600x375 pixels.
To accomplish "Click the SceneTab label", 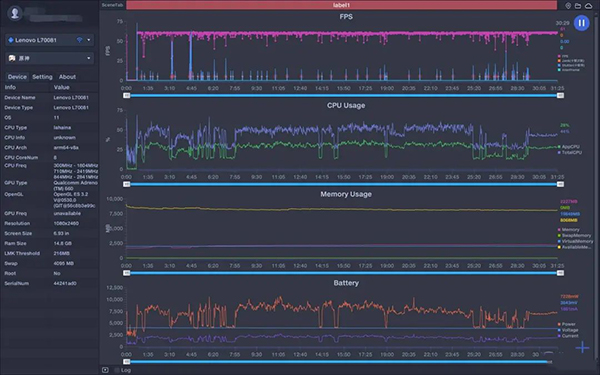I will coord(112,5).
